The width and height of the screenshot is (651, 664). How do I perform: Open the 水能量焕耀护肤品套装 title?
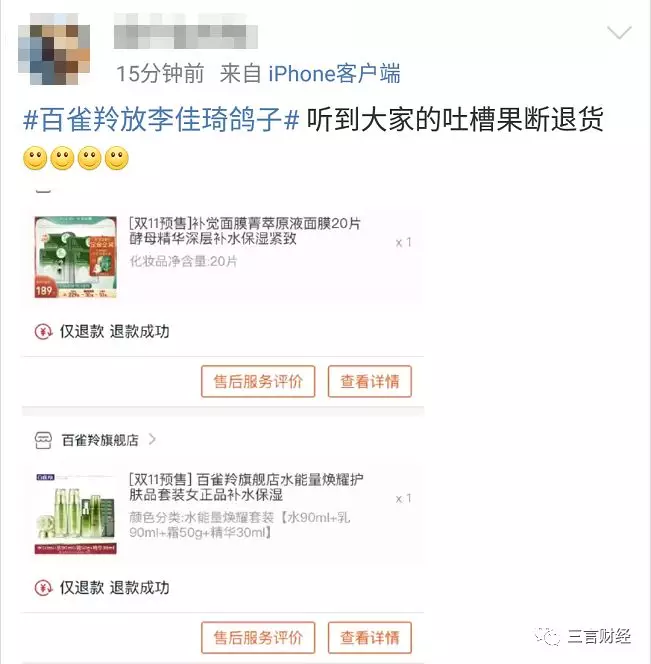point(246,487)
